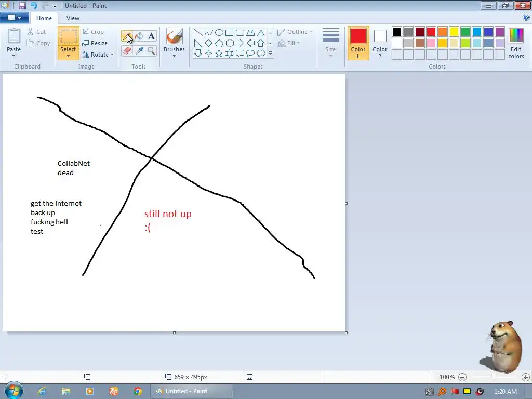Image resolution: width=532 pixels, height=399 pixels.
Task: Choose the Four-point star shape
Action: (x=209, y=54)
